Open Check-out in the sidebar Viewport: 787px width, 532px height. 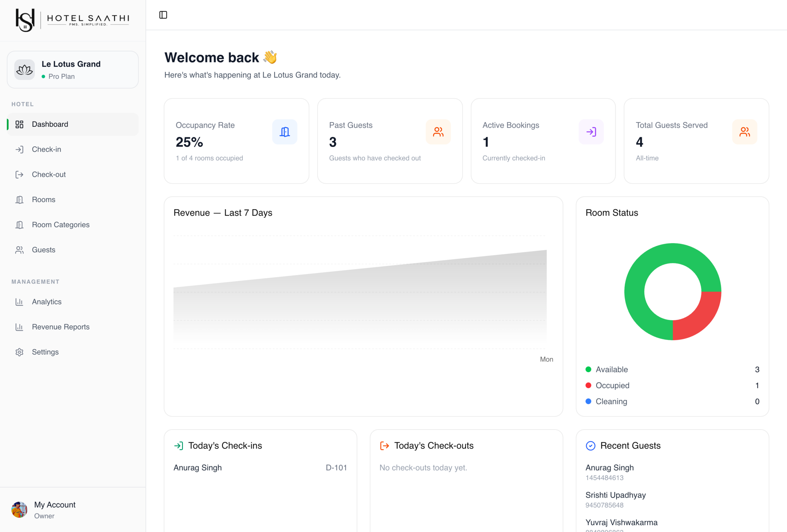[73, 174]
